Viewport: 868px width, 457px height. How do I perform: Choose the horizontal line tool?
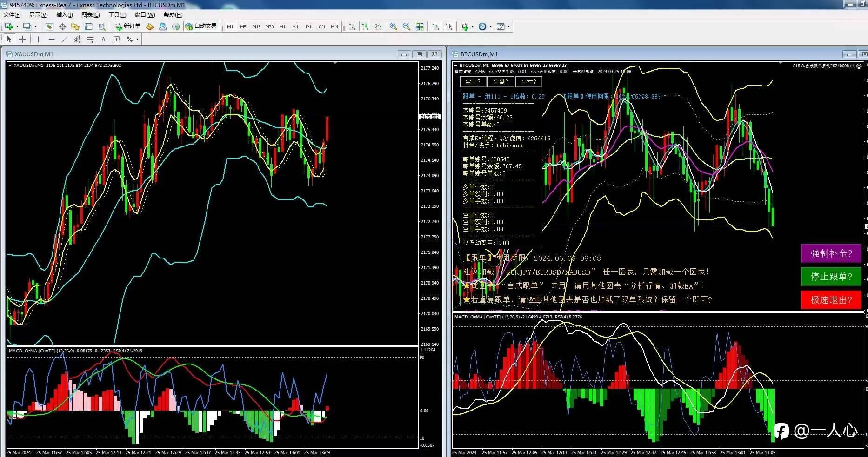pyautogui.click(x=51, y=39)
